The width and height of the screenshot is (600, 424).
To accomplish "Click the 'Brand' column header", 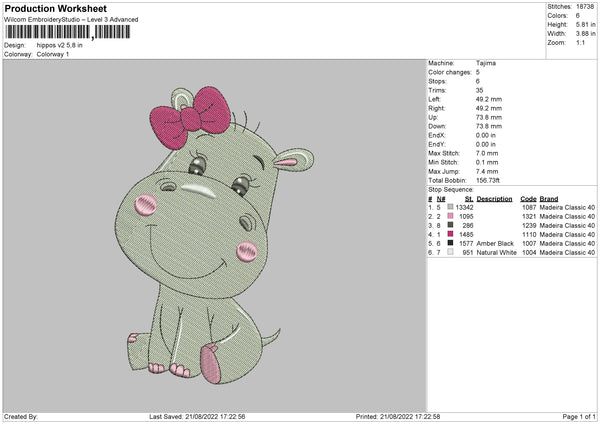I will 549,199.
